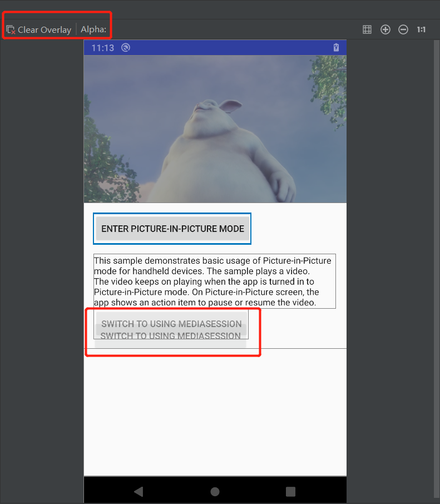
Task: Click upper Switch to Using MediaSession button
Action: click(171, 323)
